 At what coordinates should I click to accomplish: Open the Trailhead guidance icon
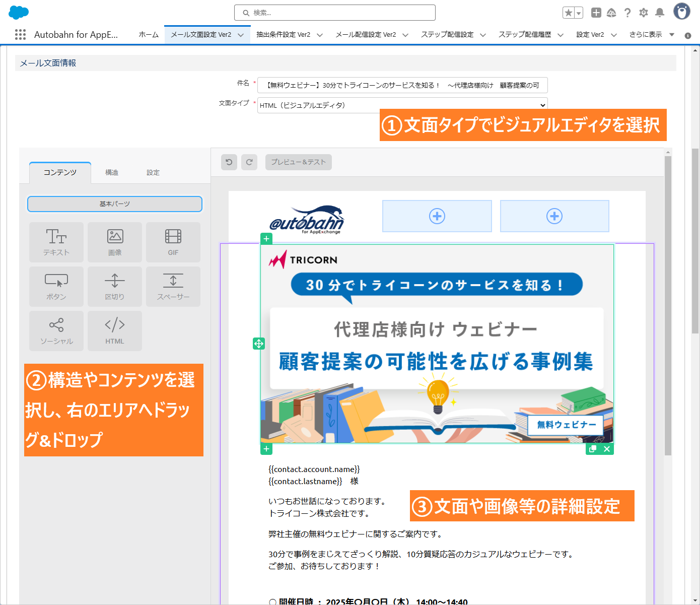tap(611, 13)
